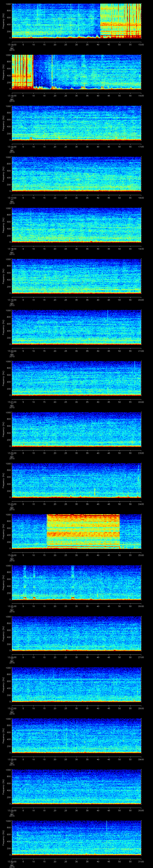Click Frequency (Hz) axis label of 13:14 spectrogram
Viewport: 153px width, 868px height.
click(3, 21)
